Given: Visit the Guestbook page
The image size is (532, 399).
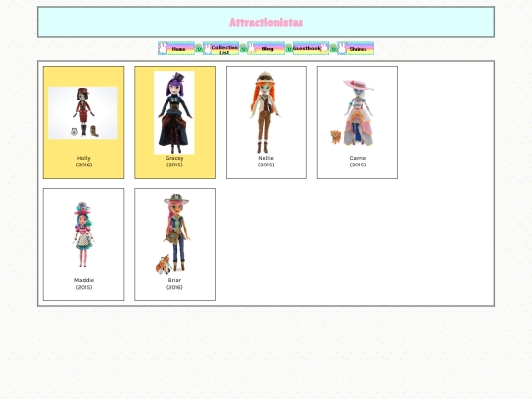Looking at the screenshot, I should click(310, 48).
